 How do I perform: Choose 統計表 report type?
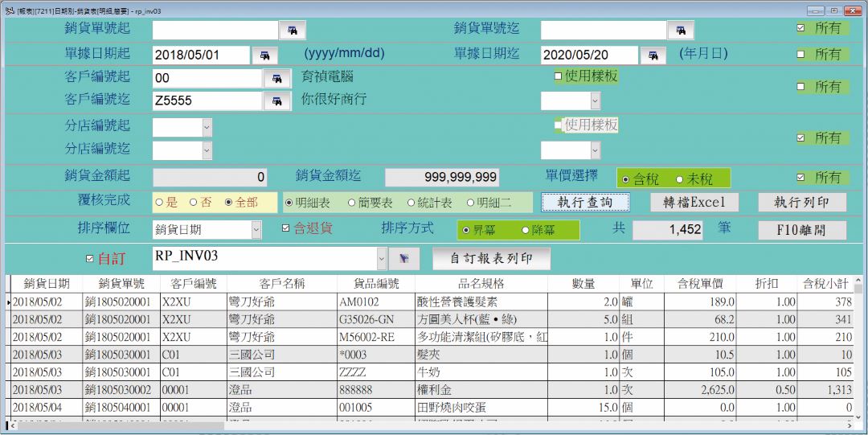(411, 203)
